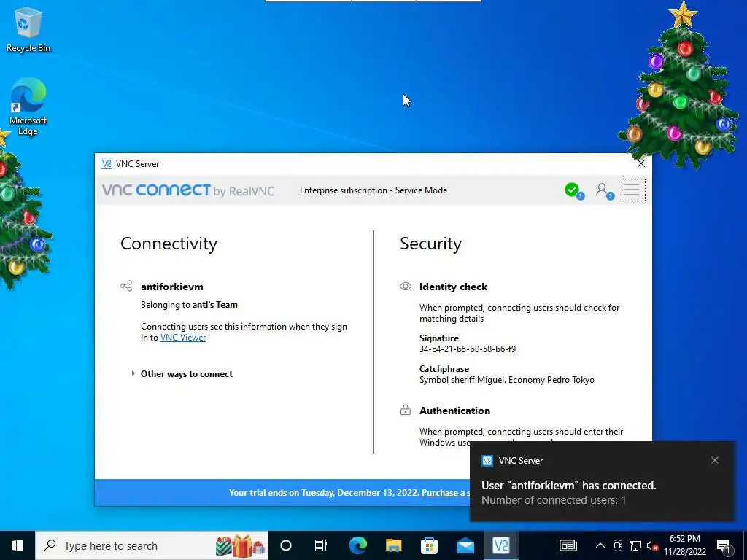Open News and interests on taskbar
The width and height of the screenshot is (747, 560).
[x=568, y=545]
